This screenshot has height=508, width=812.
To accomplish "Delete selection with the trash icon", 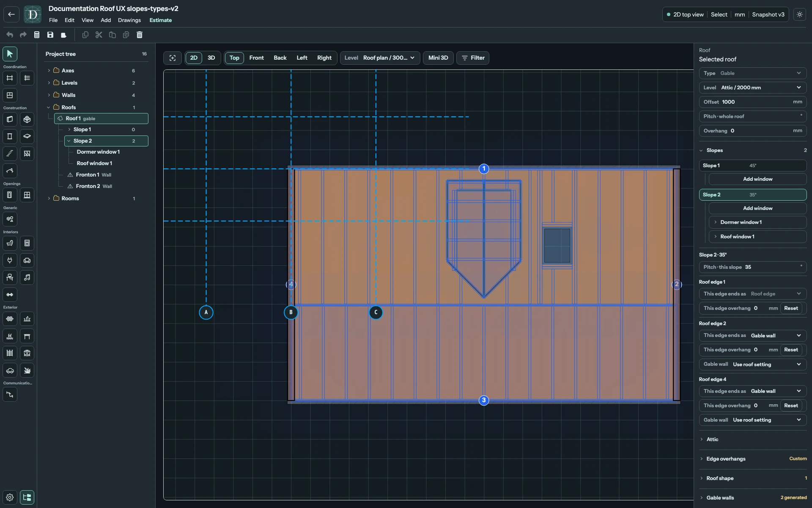I will tap(140, 35).
